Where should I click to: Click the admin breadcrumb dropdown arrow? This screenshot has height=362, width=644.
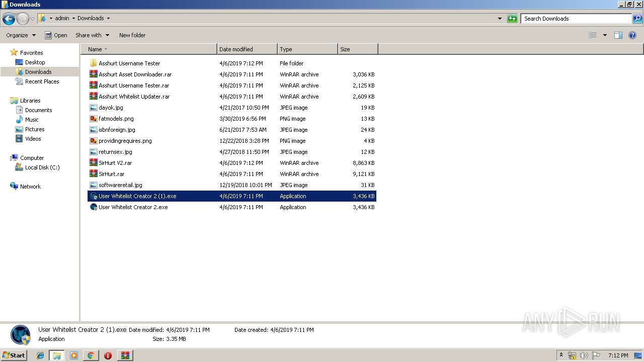point(73,19)
